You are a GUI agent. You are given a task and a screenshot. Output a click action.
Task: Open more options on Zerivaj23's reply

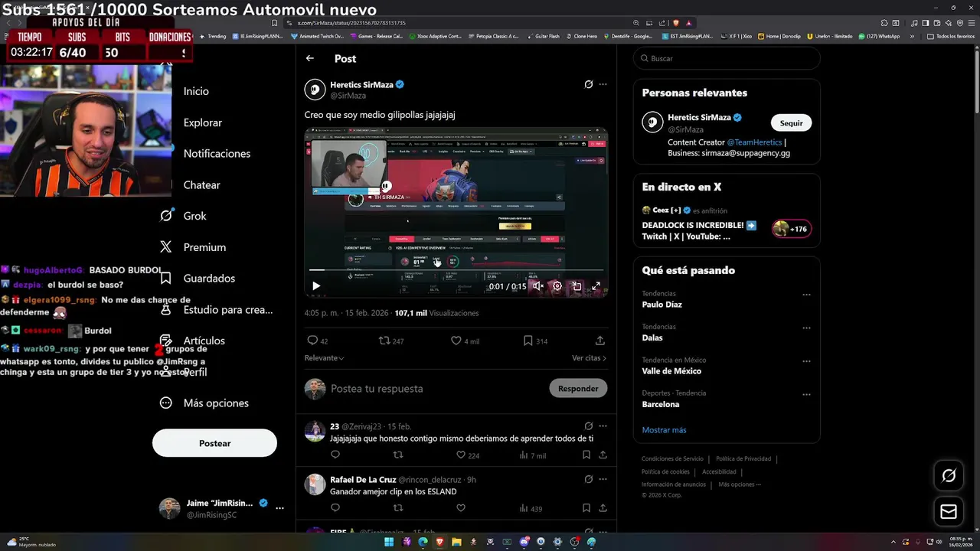click(x=603, y=426)
